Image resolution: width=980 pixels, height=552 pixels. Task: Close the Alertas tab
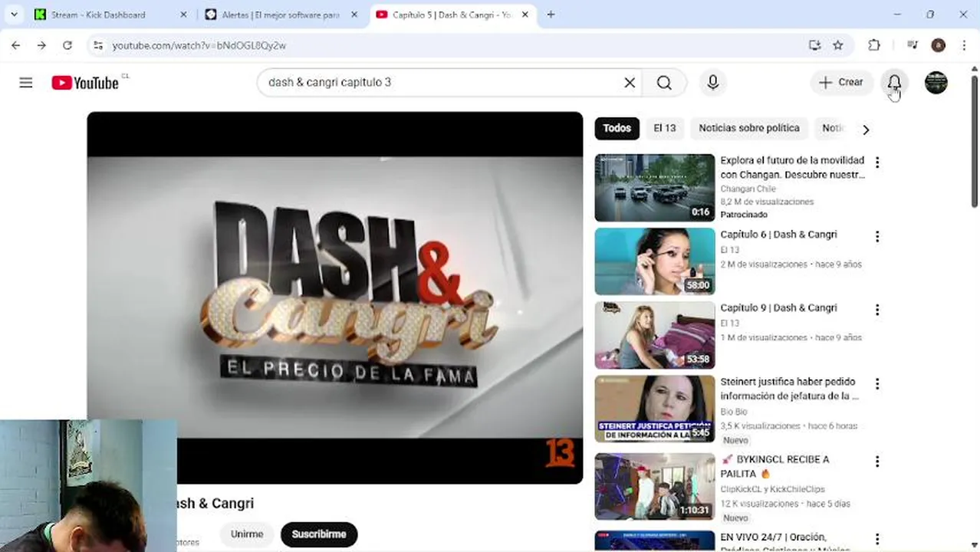(x=354, y=15)
